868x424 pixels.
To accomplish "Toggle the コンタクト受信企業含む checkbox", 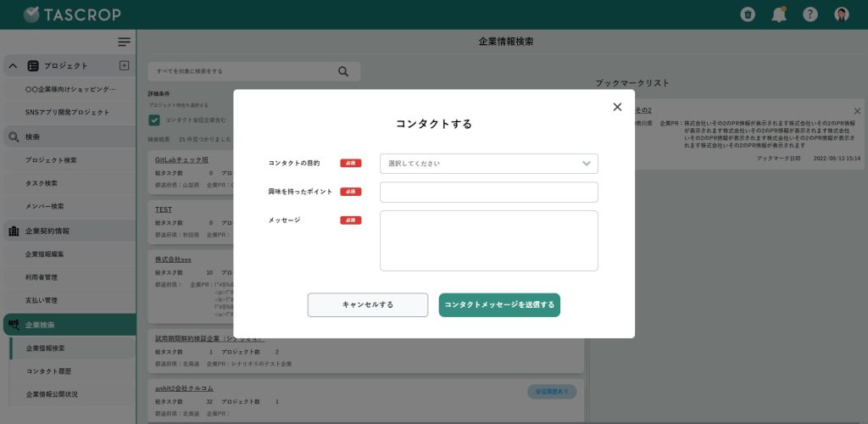I will pyautogui.click(x=154, y=120).
